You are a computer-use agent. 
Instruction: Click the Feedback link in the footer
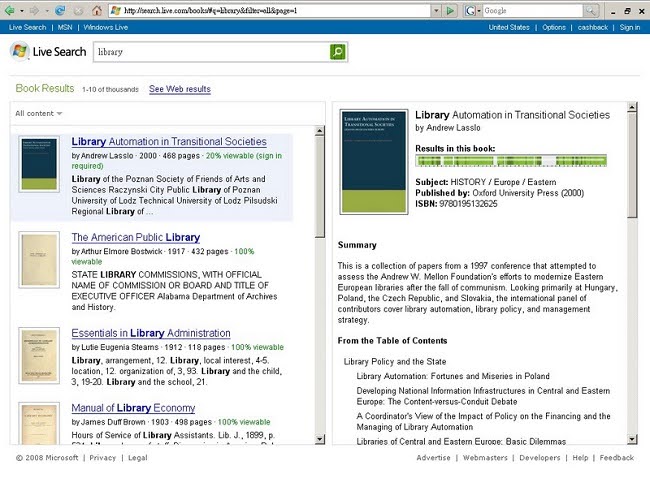click(x=617, y=458)
